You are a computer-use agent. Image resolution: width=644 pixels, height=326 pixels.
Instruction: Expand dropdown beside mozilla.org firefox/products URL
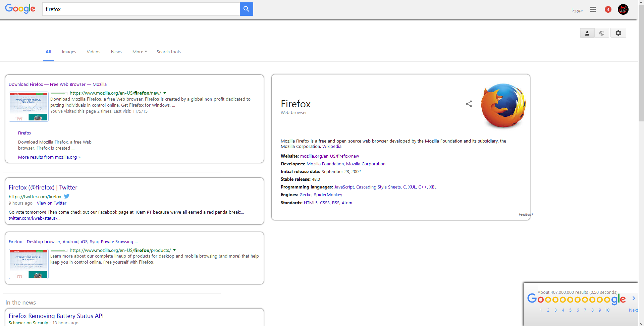[174, 250]
